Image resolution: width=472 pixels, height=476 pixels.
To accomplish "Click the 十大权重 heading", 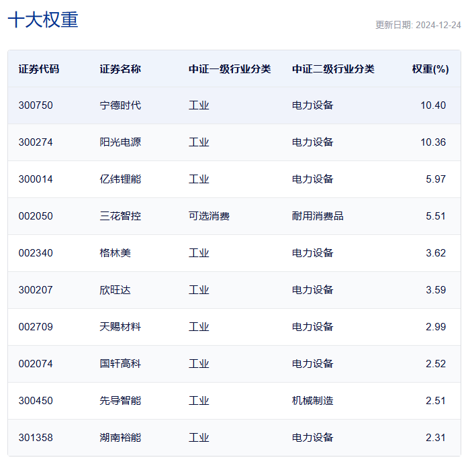I will coord(43,19).
